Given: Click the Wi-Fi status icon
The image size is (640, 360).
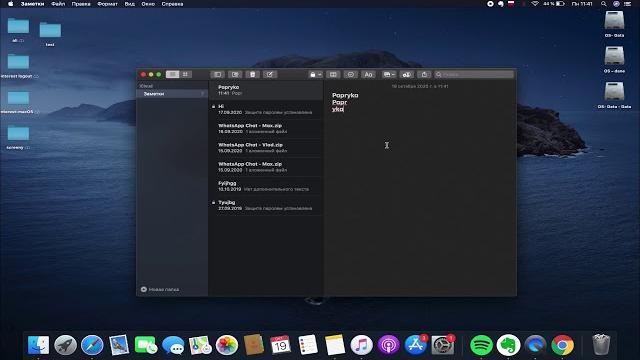Looking at the screenshot, I should coord(535,4).
